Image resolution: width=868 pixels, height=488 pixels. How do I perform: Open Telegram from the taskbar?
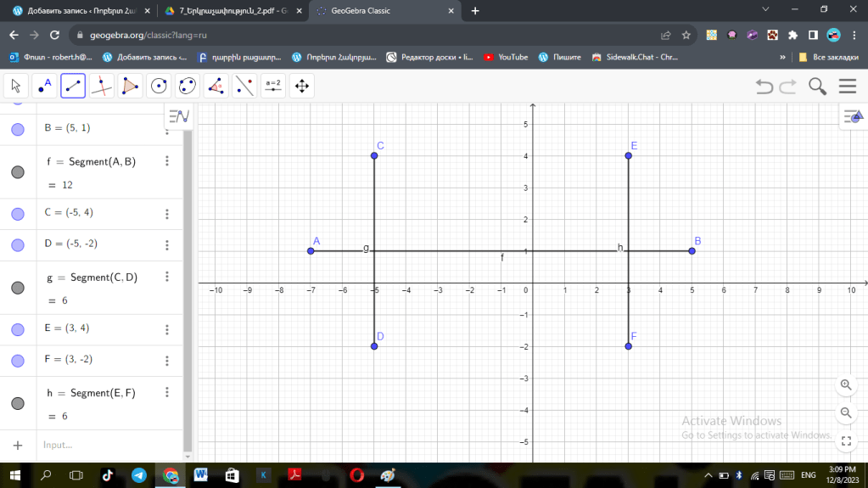pos(138,475)
